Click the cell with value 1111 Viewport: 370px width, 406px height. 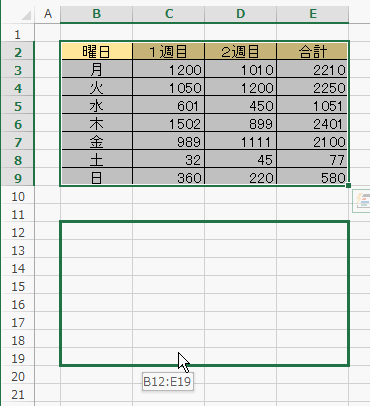pyautogui.click(x=241, y=142)
